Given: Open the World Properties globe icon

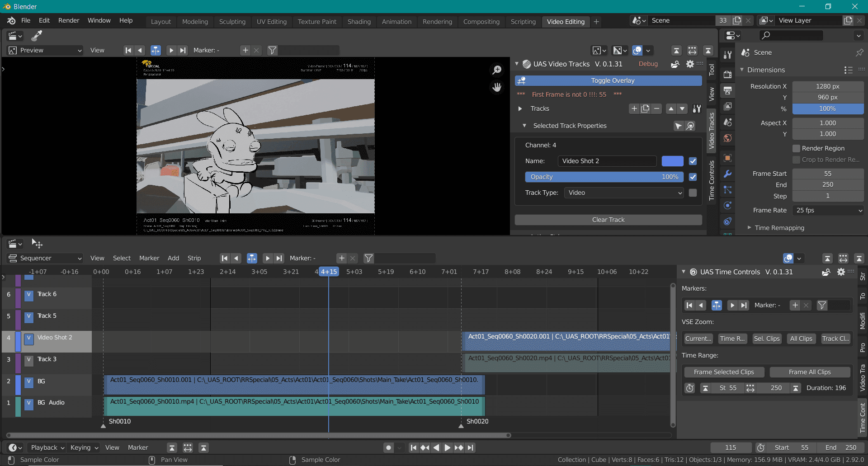Looking at the screenshot, I should click(728, 139).
